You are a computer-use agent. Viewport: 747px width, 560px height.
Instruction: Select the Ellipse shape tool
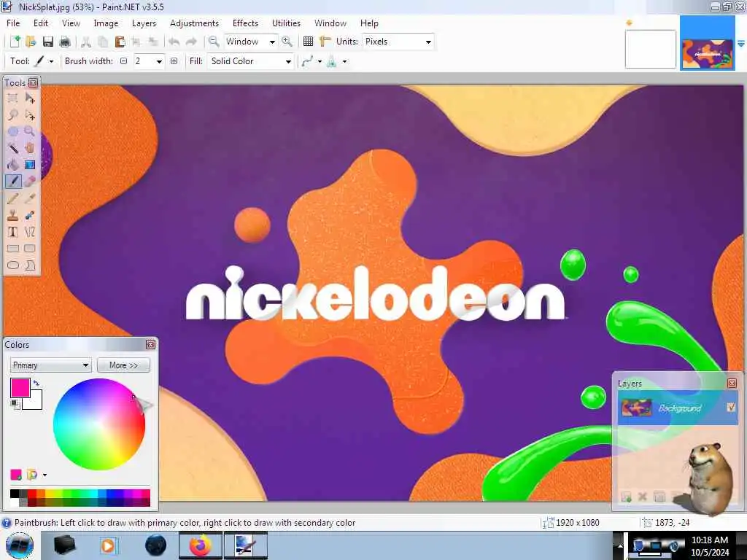point(13,265)
